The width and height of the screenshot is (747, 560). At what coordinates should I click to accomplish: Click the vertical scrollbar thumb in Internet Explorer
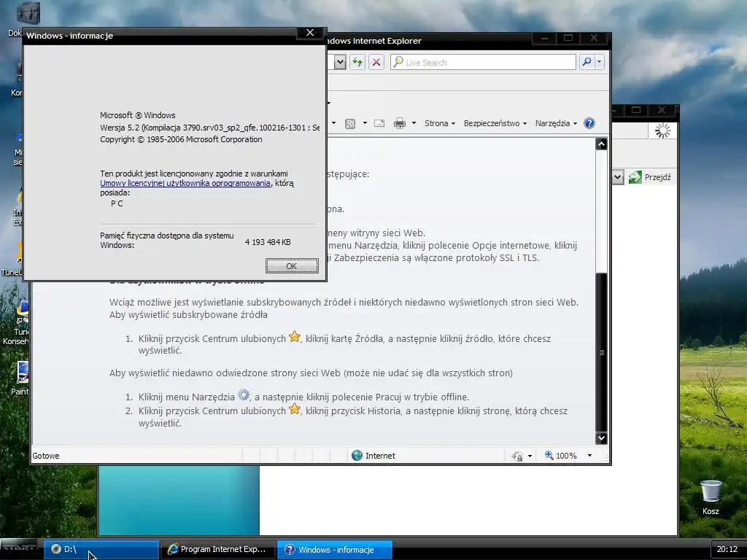(601, 352)
